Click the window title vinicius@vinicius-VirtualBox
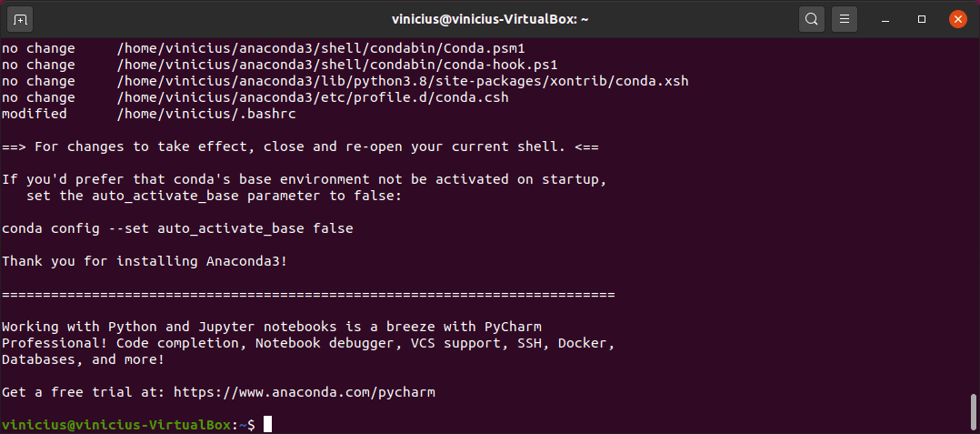 pyautogui.click(x=490, y=19)
